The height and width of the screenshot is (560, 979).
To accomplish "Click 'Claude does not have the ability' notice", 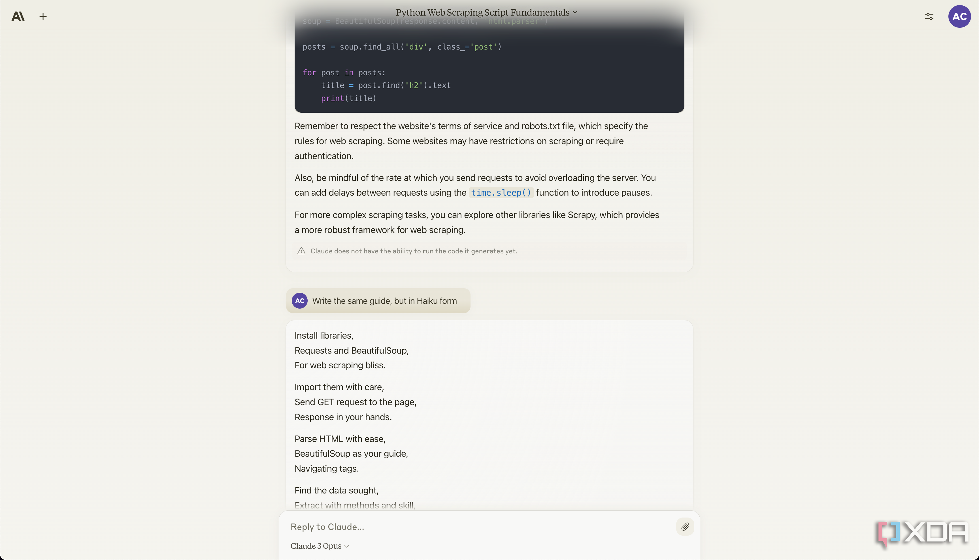I will 414,251.
